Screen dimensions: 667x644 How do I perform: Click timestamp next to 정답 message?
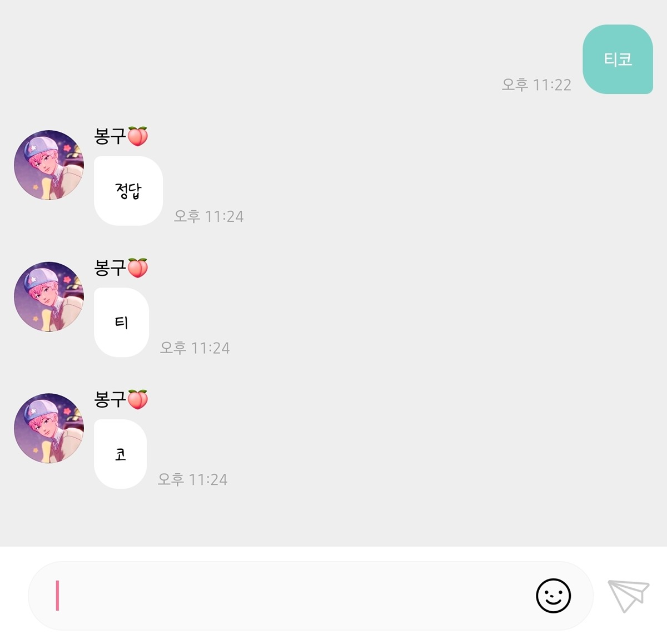coord(208,216)
